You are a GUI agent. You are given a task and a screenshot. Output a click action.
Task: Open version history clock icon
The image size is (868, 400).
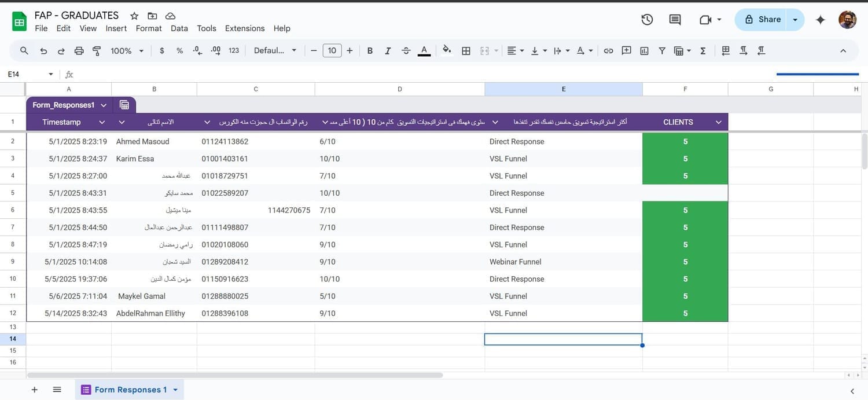647,20
